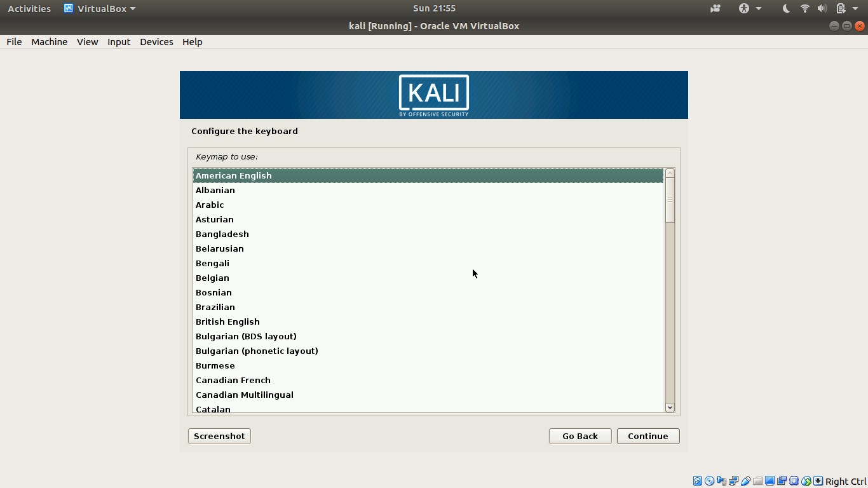Open the Devices menu
Screen dimensions: 868x488
[x=156, y=42]
